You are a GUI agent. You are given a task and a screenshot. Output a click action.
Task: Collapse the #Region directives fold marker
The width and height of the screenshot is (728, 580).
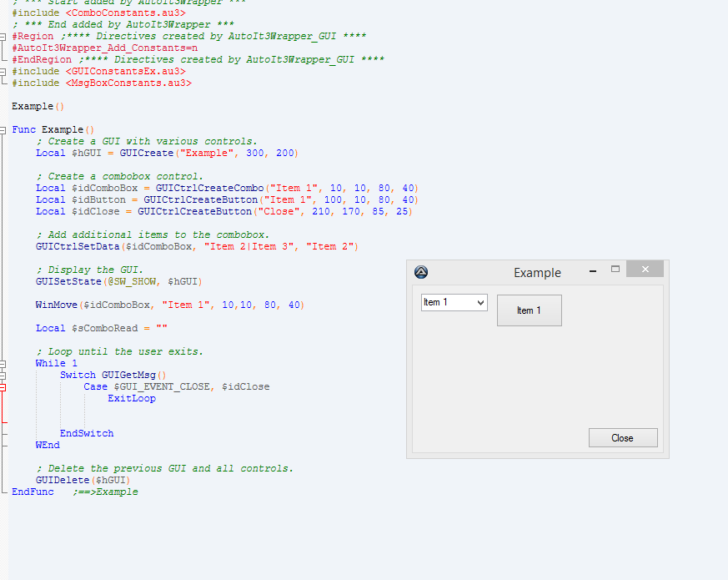pyautogui.click(x=3, y=37)
